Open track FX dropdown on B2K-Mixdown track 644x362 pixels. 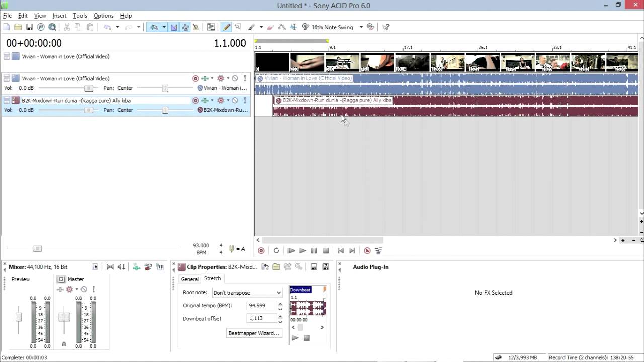pos(228,100)
